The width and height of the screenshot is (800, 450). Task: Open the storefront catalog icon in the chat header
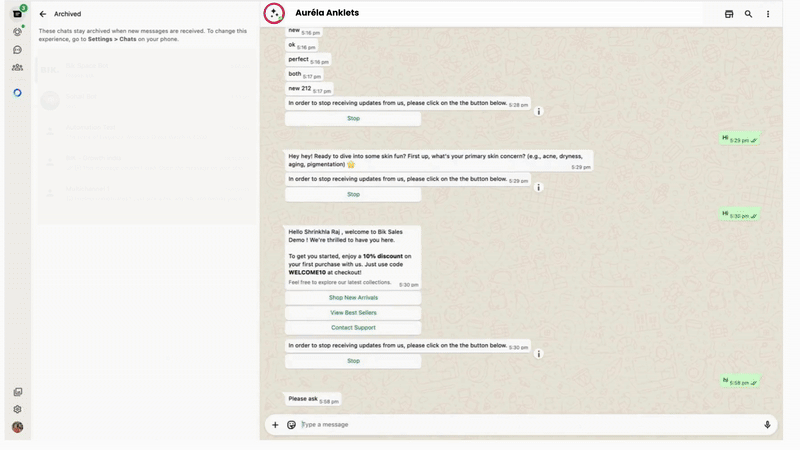(729, 14)
